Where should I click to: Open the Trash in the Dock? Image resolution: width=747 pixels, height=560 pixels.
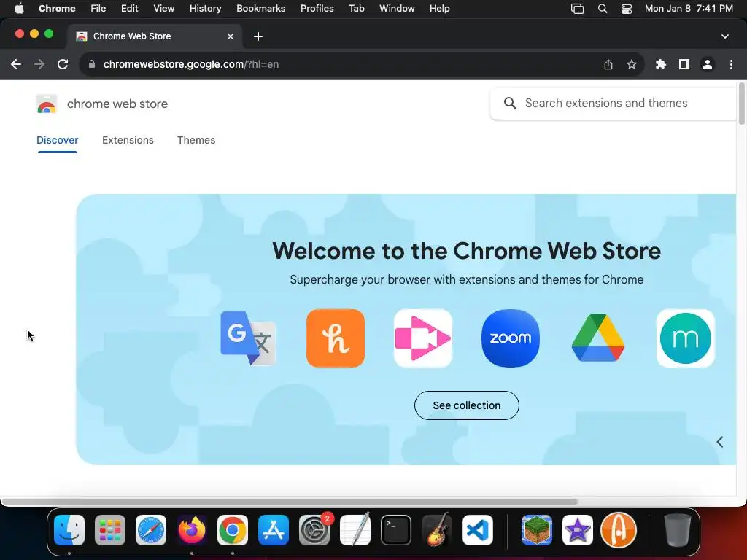point(677,530)
